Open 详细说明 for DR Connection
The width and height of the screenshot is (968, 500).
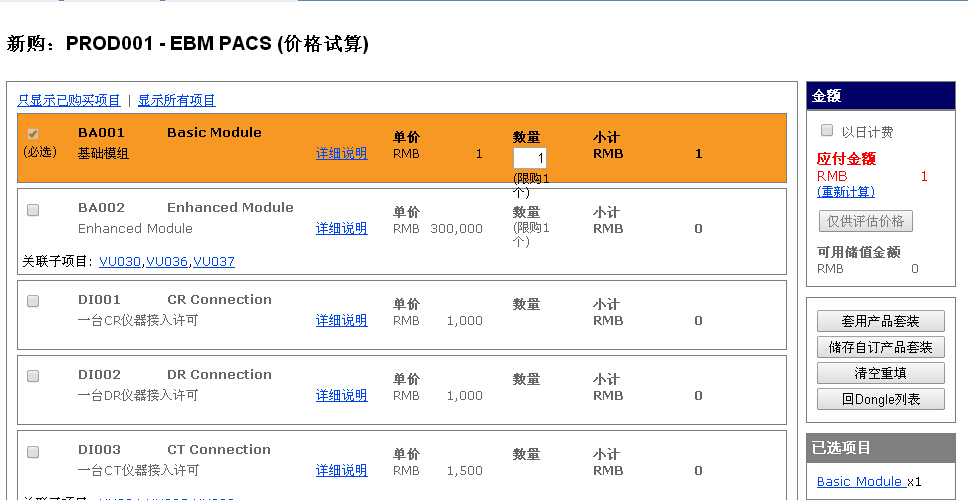(x=341, y=395)
